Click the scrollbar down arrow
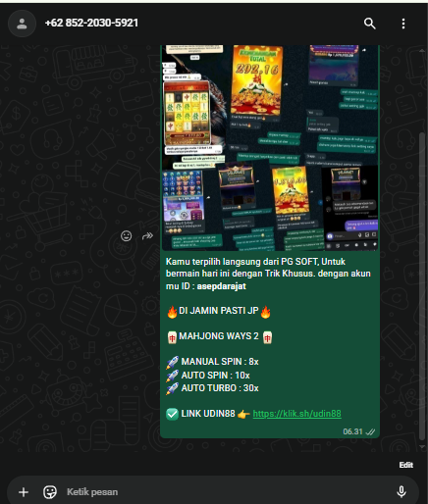This screenshot has width=428, height=504. [x=422, y=447]
